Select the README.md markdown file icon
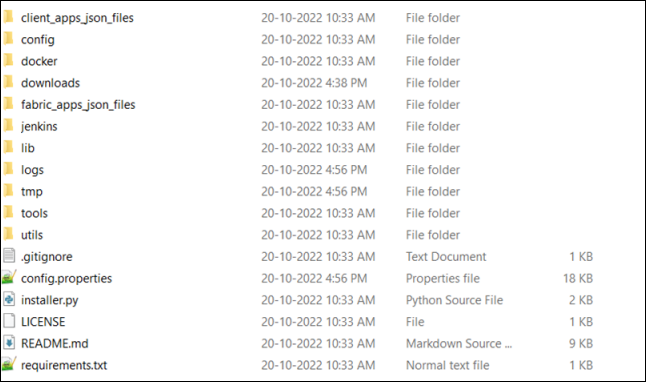 click(9, 343)
